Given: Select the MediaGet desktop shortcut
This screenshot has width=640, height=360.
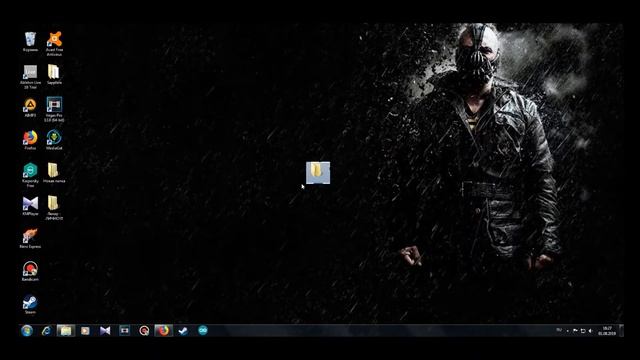Looking at the screenshot, I should [x=54, y=140].
